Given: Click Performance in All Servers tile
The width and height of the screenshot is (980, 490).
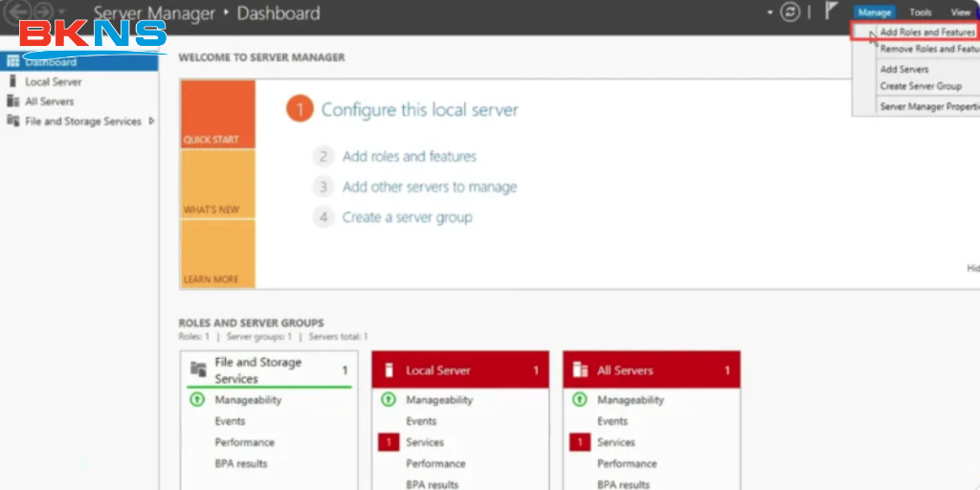Looking at the screenshot, I should click(x=627, y=463).
